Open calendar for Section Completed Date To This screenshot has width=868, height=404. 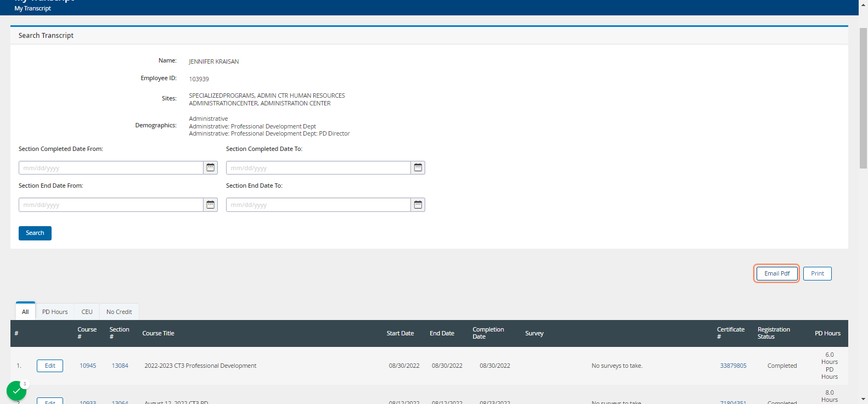pyautogui.click(x=418, y=167)
